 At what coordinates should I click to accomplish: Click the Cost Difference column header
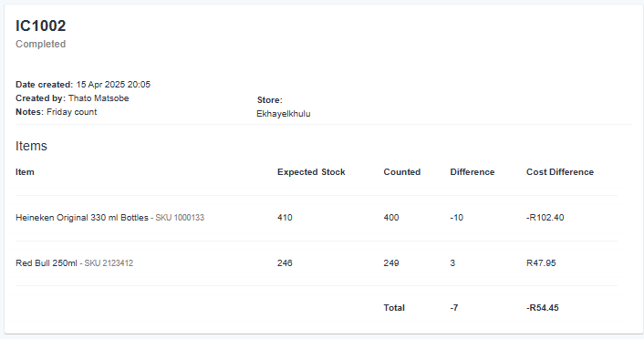560,172
